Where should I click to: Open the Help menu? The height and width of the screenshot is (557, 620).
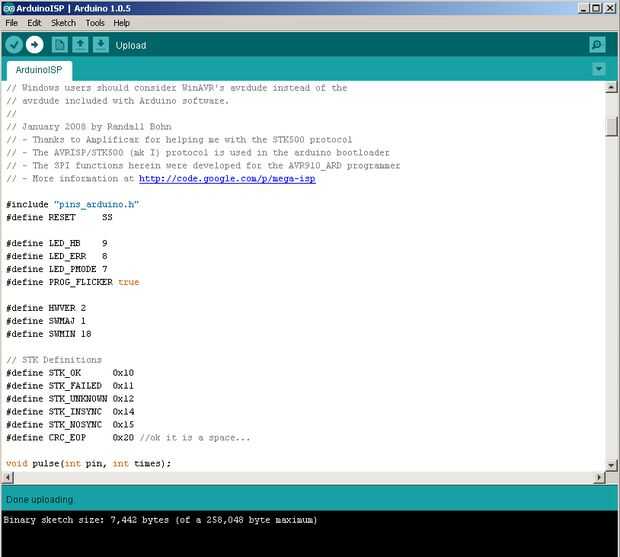point(122,22)
